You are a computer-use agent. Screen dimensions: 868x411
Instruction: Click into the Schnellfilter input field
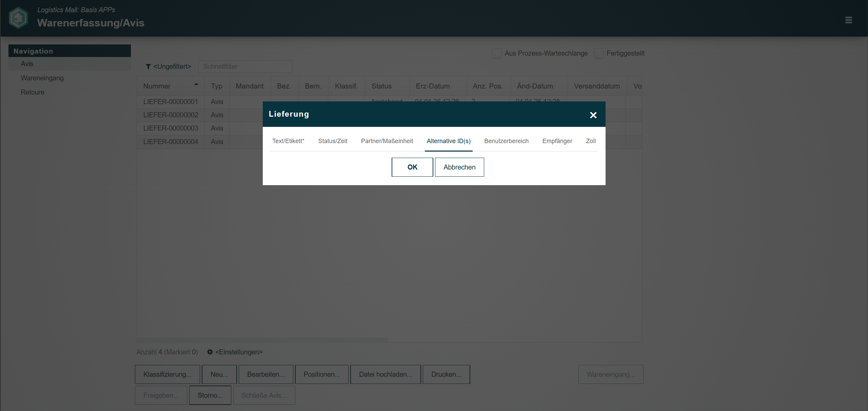(x=245, y=66)
